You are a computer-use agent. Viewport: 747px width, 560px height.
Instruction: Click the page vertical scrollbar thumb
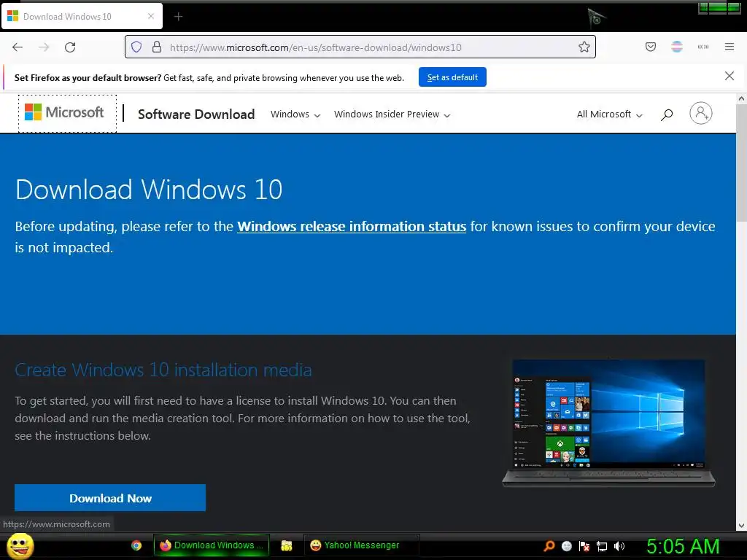click(x=741, y=163)
